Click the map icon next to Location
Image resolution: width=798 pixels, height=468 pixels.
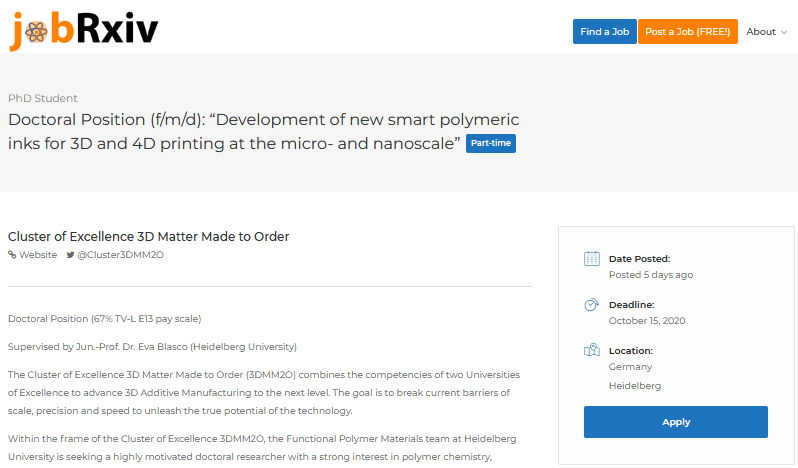(591, 350)
